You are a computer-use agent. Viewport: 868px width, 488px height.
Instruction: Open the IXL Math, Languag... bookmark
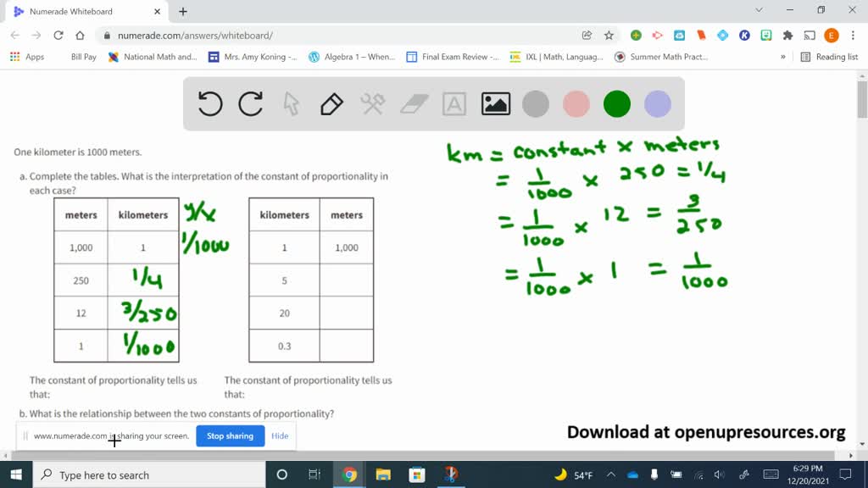[x=556, y=57]
